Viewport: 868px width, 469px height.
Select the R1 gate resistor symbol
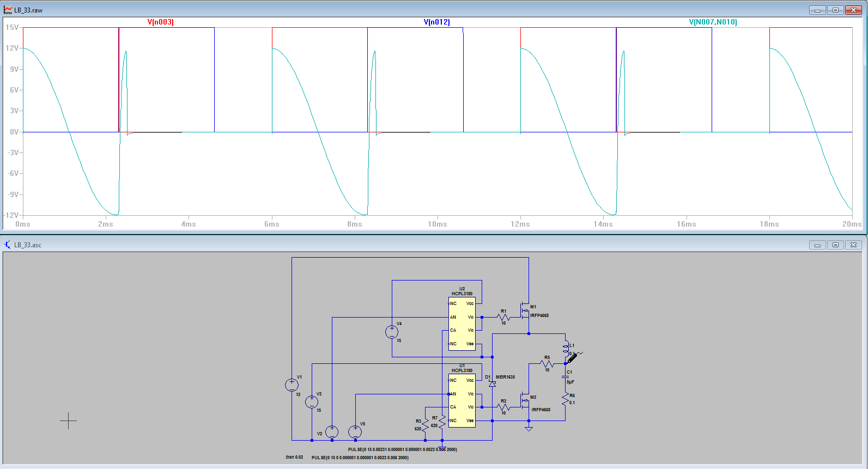[x=503, y=316]
